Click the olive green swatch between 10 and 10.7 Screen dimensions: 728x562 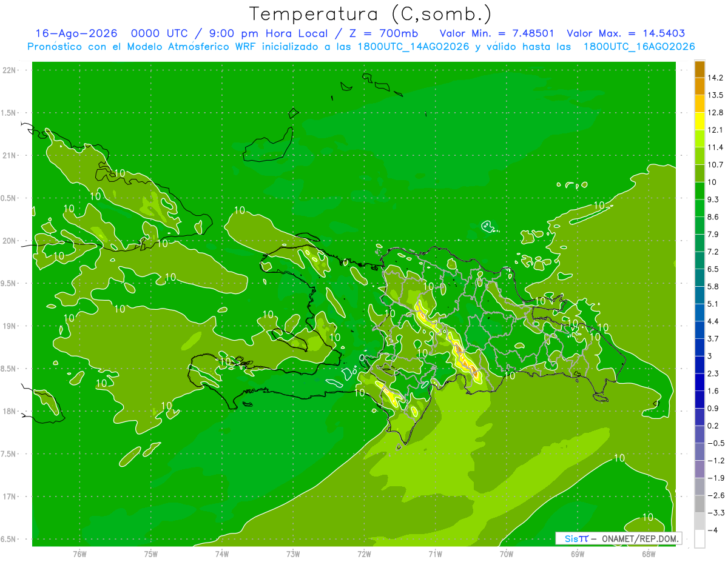tap(699, 173)
